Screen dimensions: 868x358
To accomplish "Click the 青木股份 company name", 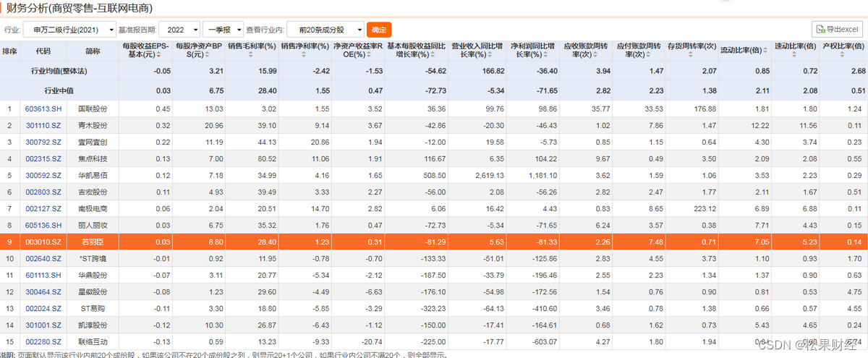I will pos(93,125).
